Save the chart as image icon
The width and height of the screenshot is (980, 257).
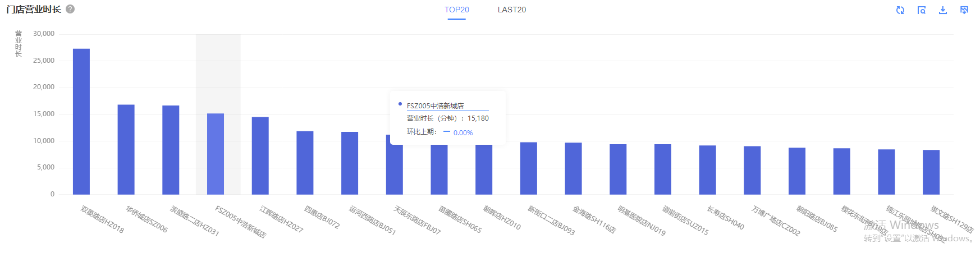[x=964, y=10]
